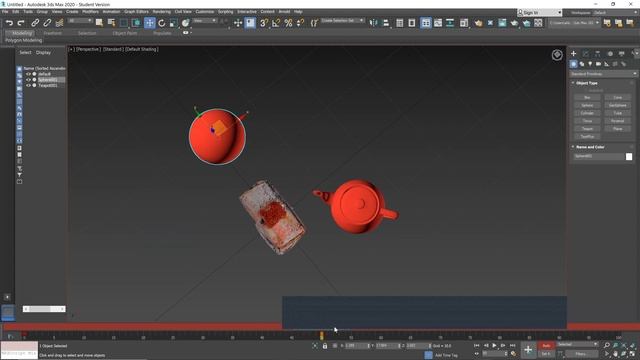Open the key filter Selected dropdown
The width and height of the screenshot is (640, 360).
577,344
